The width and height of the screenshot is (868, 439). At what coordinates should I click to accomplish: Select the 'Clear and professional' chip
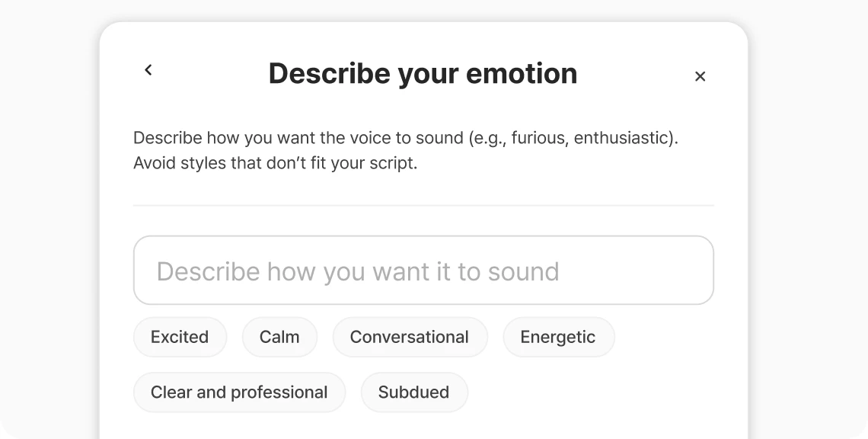(239, 393)
